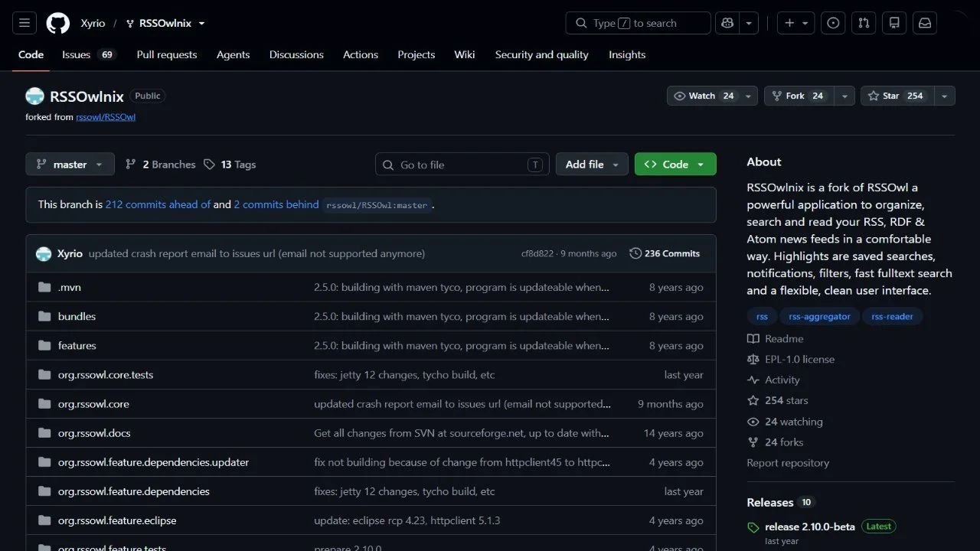Open the Xyrio owner link in header

(x=93, y=23)
